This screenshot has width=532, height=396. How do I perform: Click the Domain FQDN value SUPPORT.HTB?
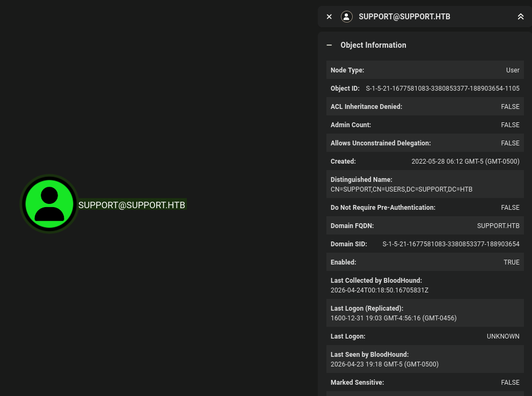[x=498, y=226]
